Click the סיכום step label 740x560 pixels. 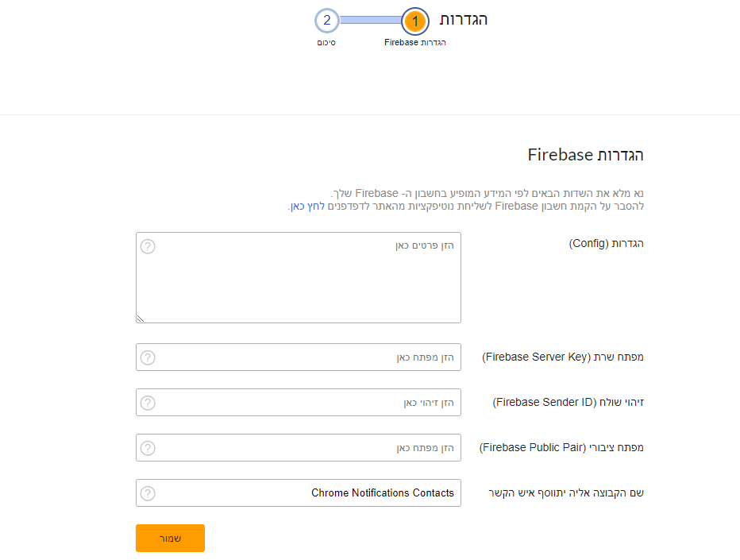tap(326, 42)
